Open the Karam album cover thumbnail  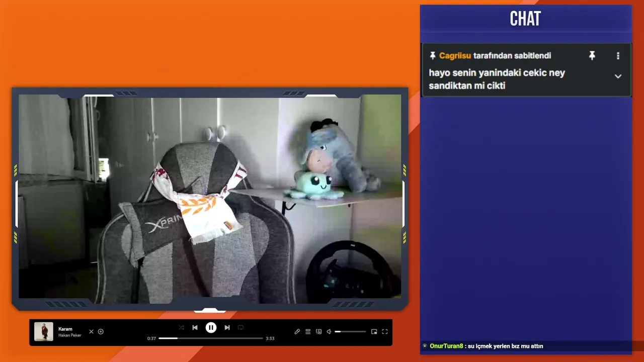(x=44, y=332)
